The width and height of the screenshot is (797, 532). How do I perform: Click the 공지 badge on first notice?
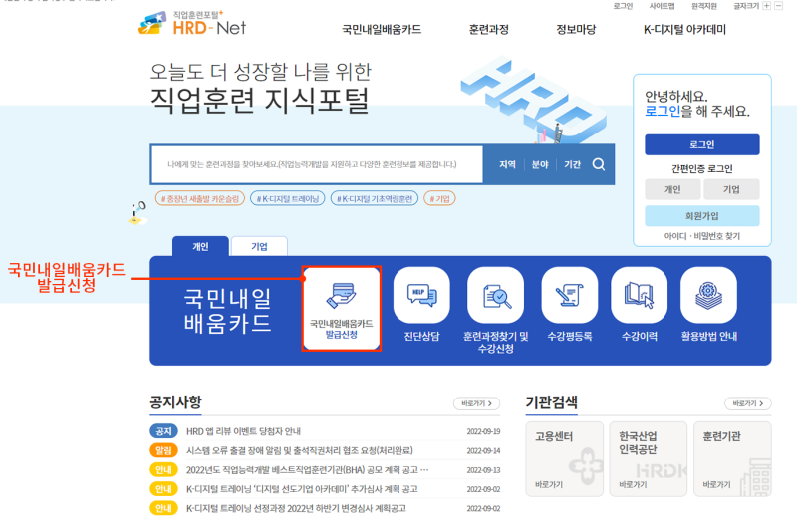point(163,431)
